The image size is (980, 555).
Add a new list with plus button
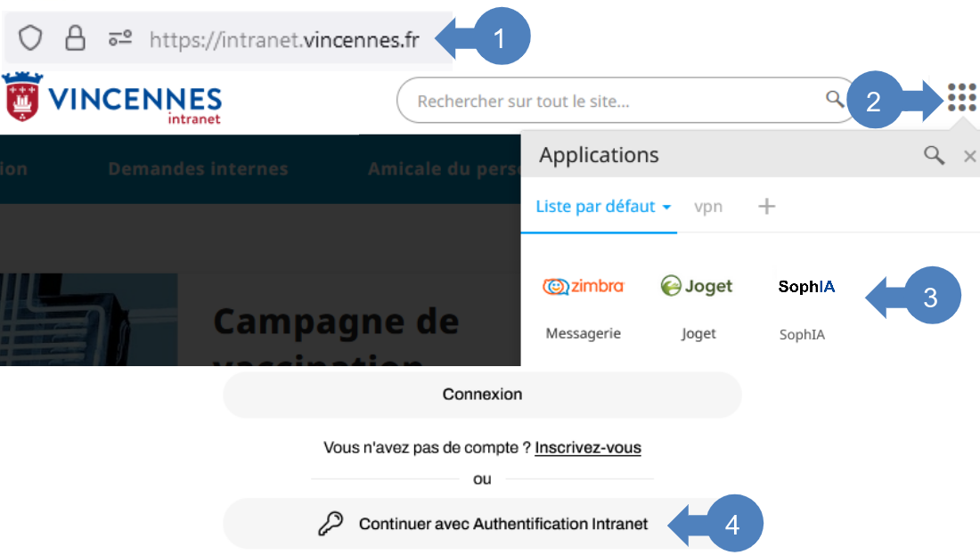[x=766, y=207]
